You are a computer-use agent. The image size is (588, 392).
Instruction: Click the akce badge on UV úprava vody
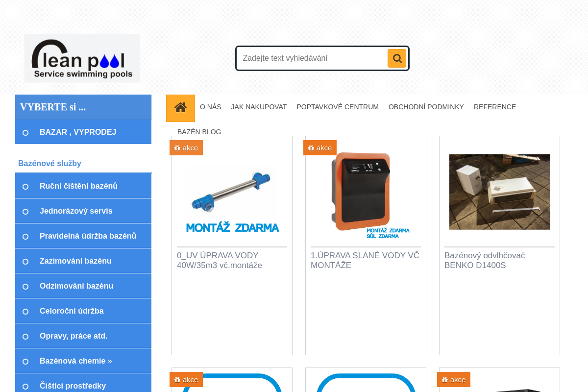(x=186, y=148)
